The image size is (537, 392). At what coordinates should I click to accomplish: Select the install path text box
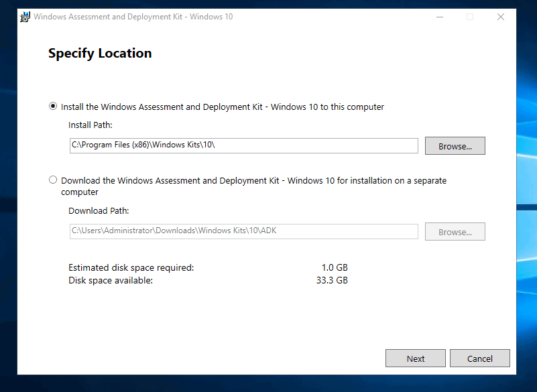pos(244,145)
